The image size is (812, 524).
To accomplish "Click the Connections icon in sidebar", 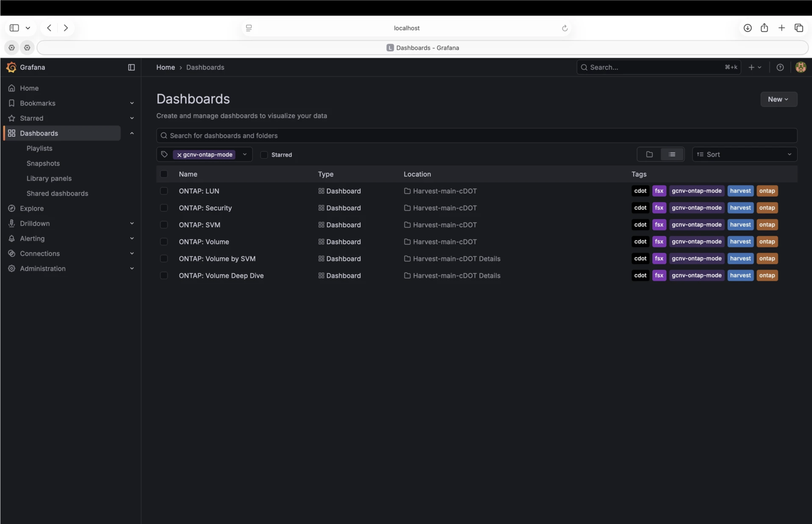I will pyautogui.click(x=12, y=254).
